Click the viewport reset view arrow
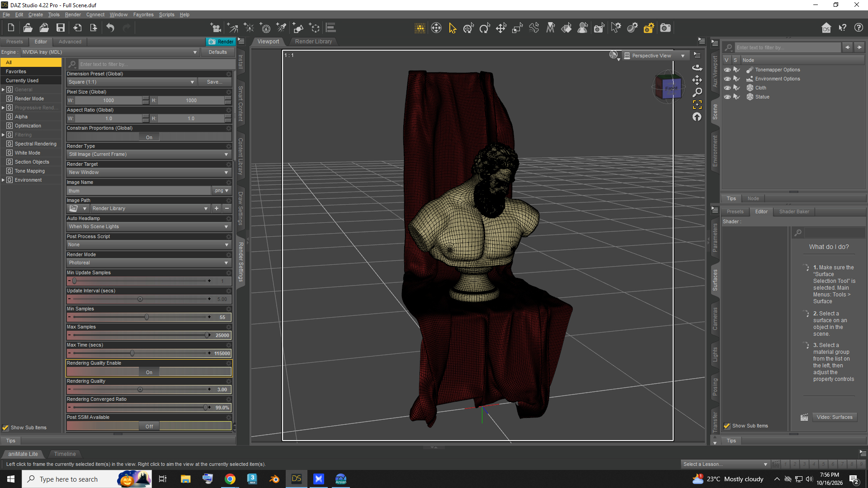This screenshot has width=868, height=488. [697, 117]
